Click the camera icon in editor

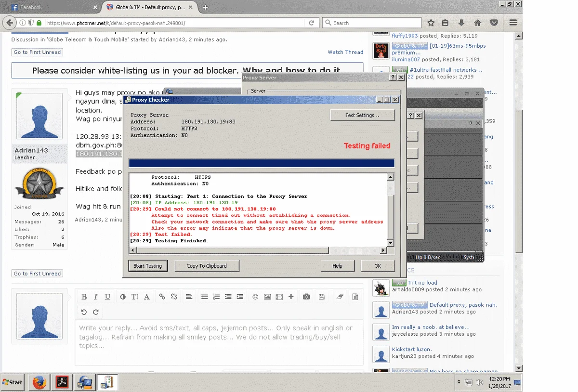click(x=306, y=297)
